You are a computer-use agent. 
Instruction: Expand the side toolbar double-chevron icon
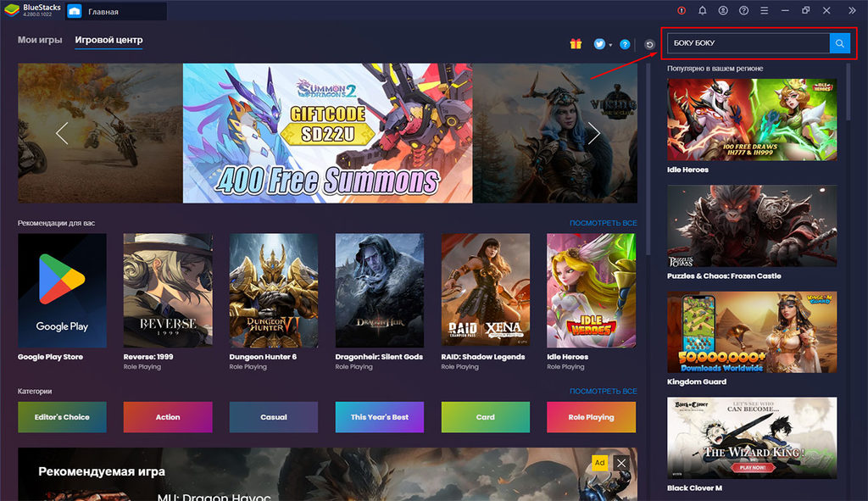tap(852, 10)
